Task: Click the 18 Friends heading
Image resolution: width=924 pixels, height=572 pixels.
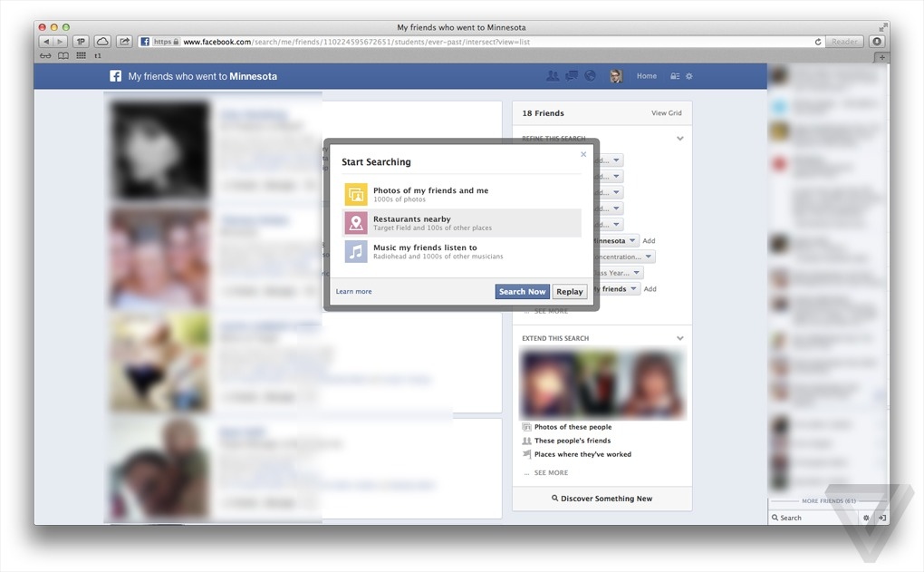Action: tap(543, 112)
